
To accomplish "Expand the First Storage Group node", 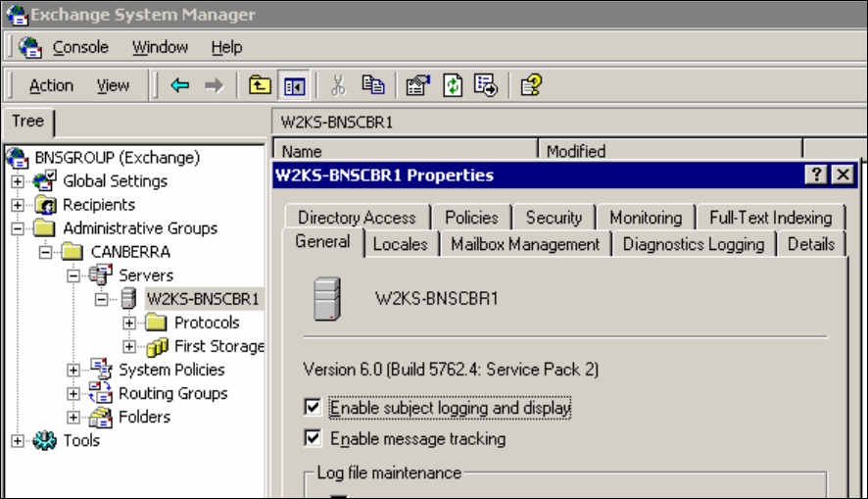I will coord(129,347).
